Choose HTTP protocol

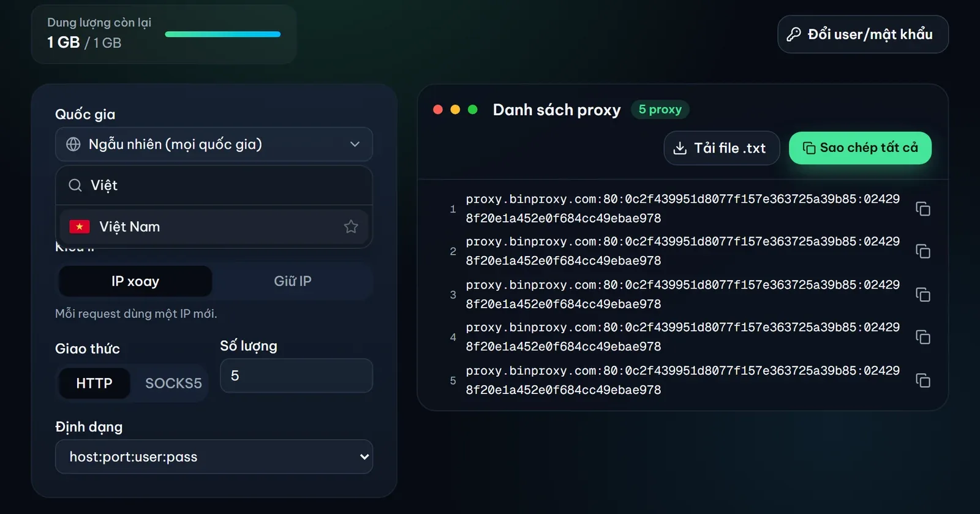pyautogui.click(x=94, y=384)
